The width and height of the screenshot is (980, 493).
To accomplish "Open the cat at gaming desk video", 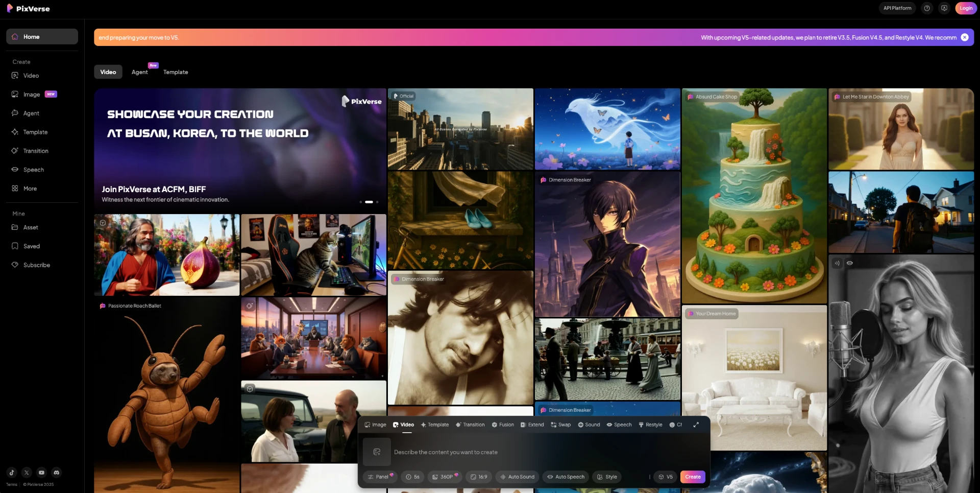I will coord(313,255).
